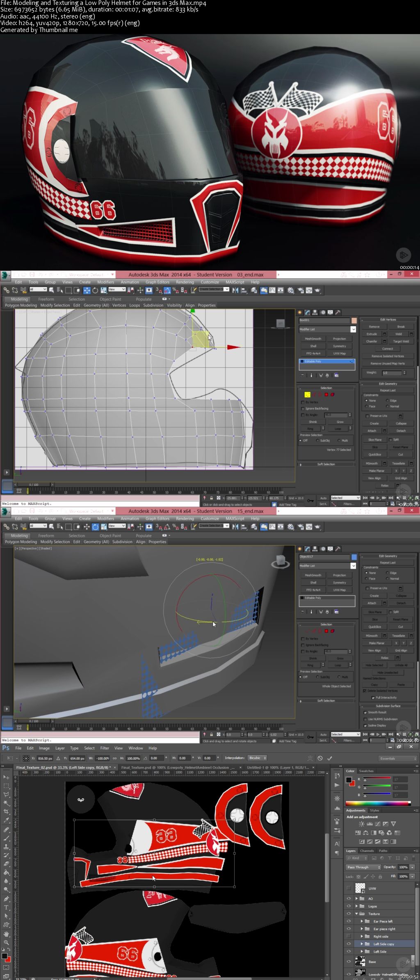The width and height of the screenshot is (420, 980).
Task: Select the Crop tool in Photoshop
Action: (6, 812)
